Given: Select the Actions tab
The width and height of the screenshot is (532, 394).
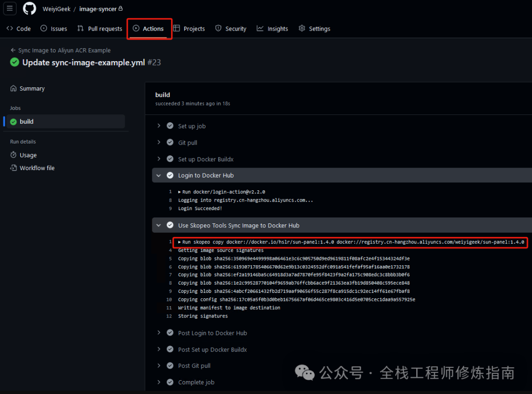Looking at the screenshot, I should point(148,29).
